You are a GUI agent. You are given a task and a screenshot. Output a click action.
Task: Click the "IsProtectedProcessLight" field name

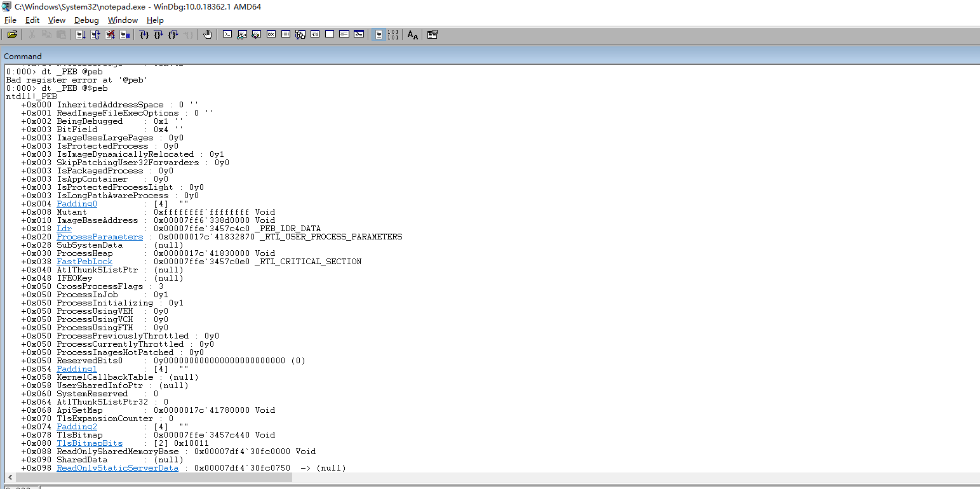[115, 187]
